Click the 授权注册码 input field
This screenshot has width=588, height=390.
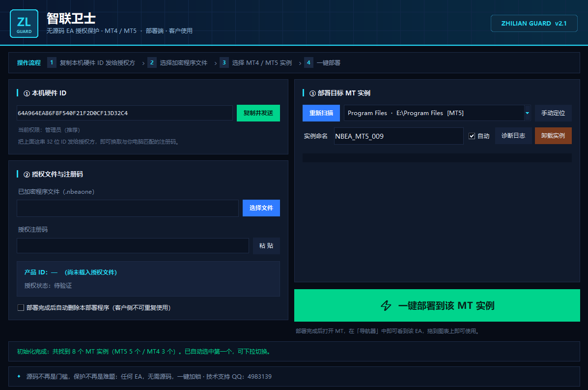coord(133,246)
